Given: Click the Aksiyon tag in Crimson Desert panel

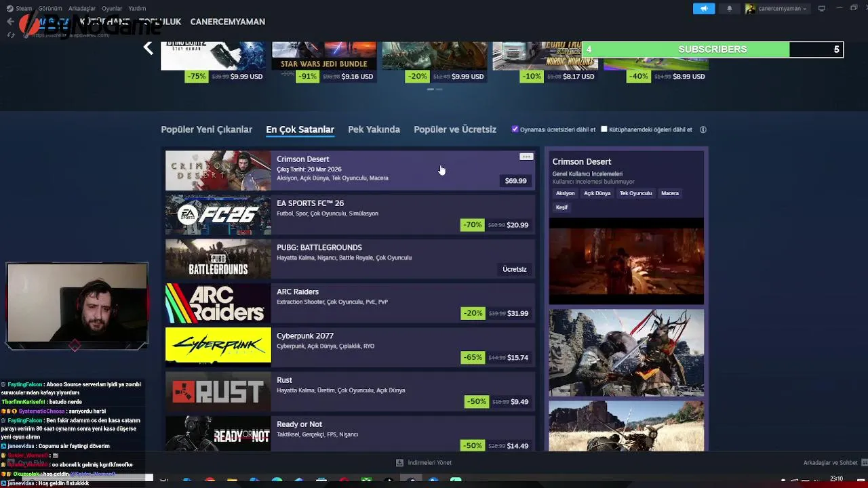Looking at the screenshot, I should click(x=565, y=193).
